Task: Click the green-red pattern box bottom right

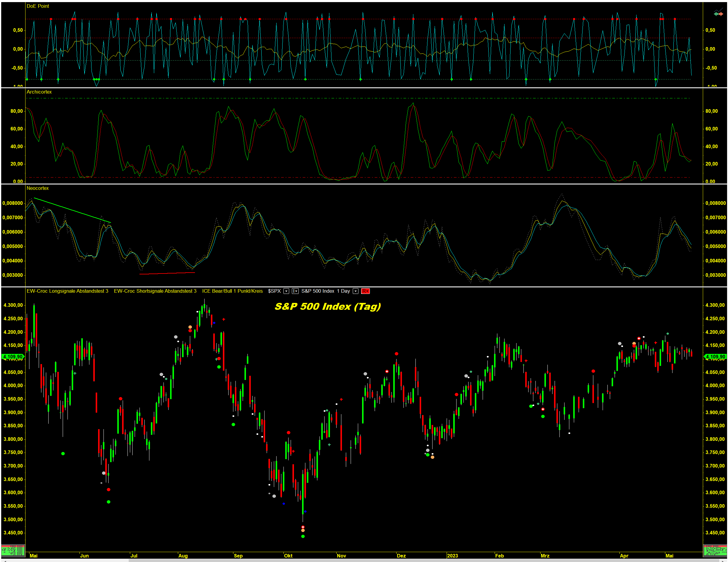Action: 715,550
